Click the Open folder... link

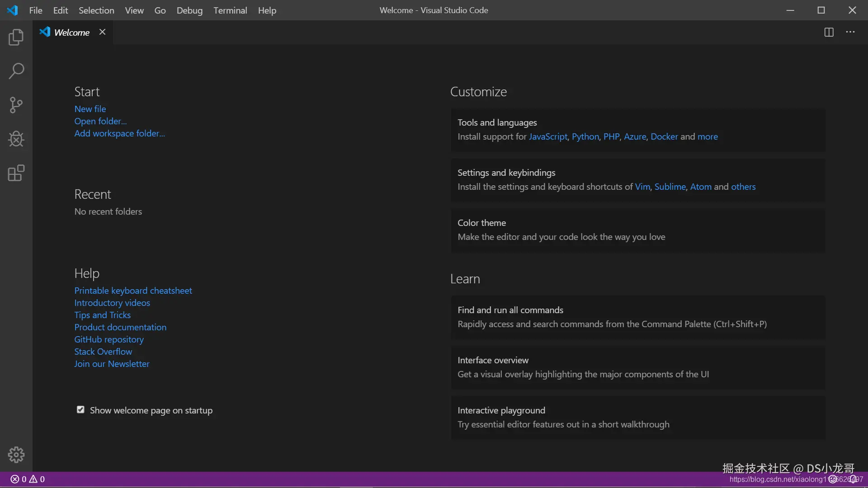[x=100, y=121]
